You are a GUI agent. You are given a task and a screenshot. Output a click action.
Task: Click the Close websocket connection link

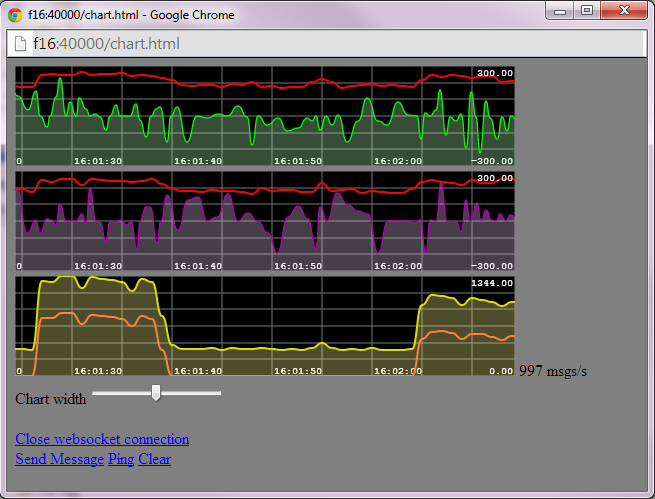[102, 439]
